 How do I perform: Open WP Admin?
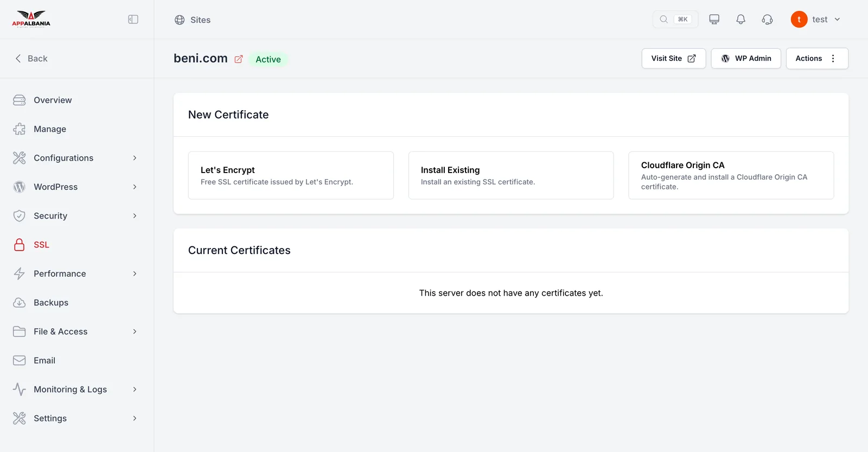coord(745,59)
